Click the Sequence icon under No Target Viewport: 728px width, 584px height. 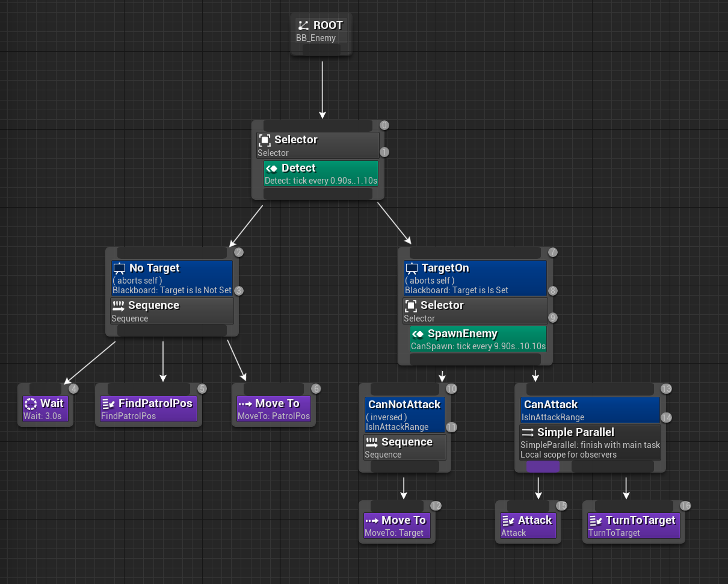119,306
